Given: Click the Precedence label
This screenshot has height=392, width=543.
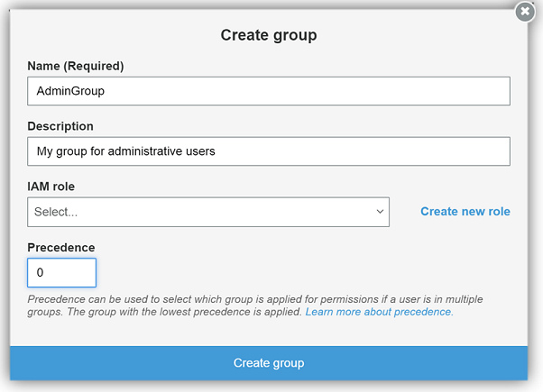Looking at the screenshot, I should [61, 248].
